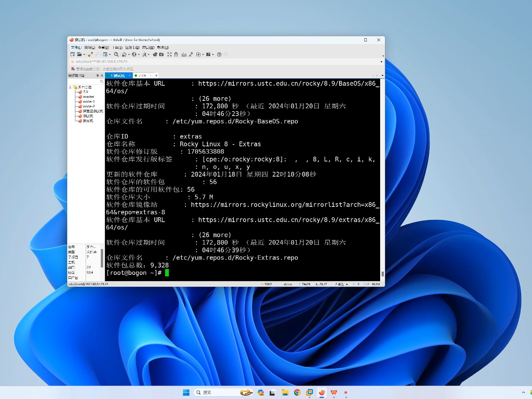Click the new tab plus-box toolbar icon
The width and height of the screenshot is (532, 399).
(198, 54)
